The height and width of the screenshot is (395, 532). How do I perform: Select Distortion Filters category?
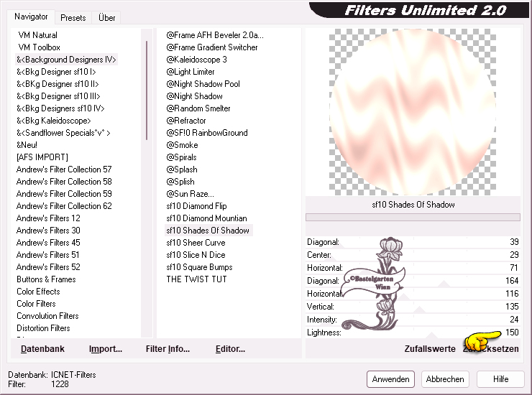pyautogui.click(x=43, y=328)
